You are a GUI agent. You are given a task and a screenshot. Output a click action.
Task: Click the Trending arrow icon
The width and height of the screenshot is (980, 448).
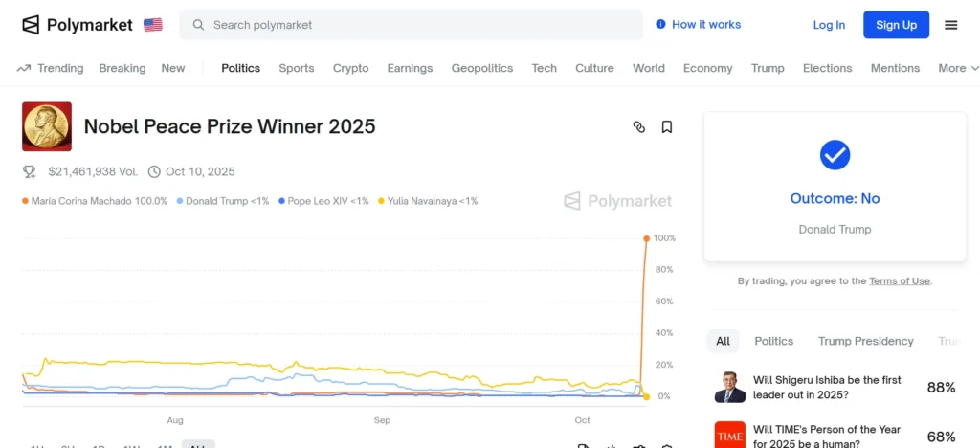point(24,68)
